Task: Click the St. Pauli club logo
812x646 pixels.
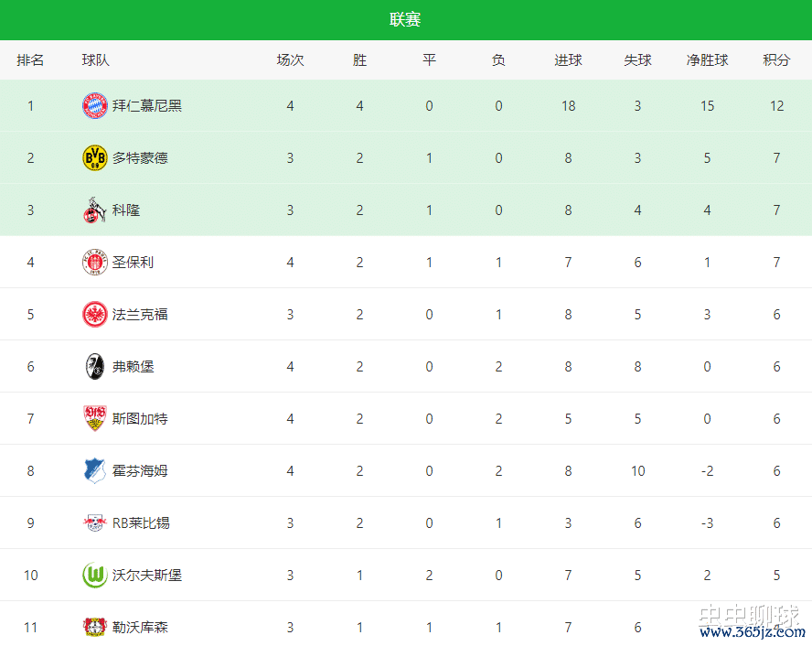Action: pyautogui.click(x=95, y=262)
